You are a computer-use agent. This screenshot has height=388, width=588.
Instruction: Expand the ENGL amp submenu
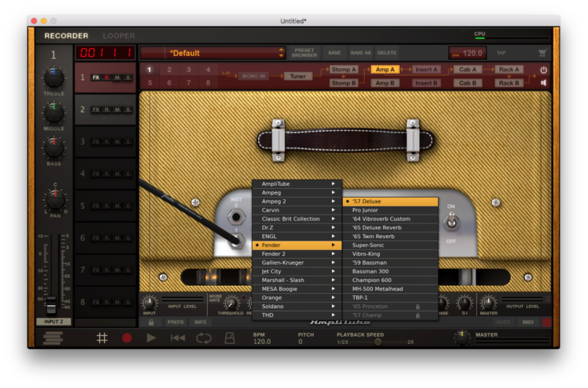pyautogui.click(x=297, y=237)
